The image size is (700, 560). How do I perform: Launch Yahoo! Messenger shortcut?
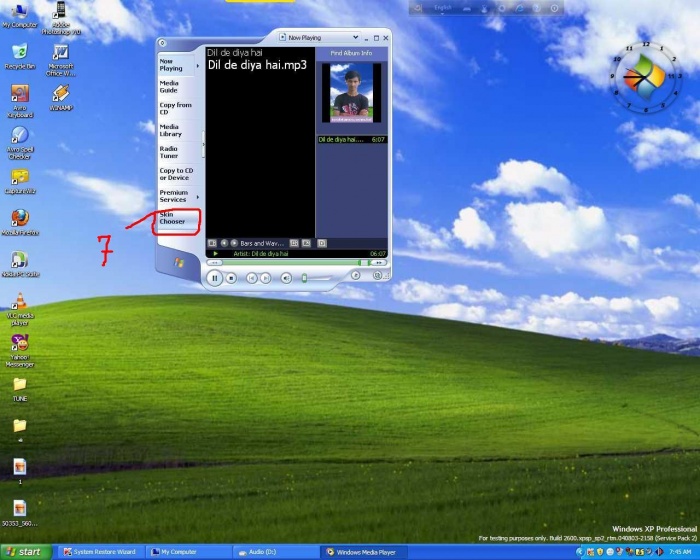[20, 351]
